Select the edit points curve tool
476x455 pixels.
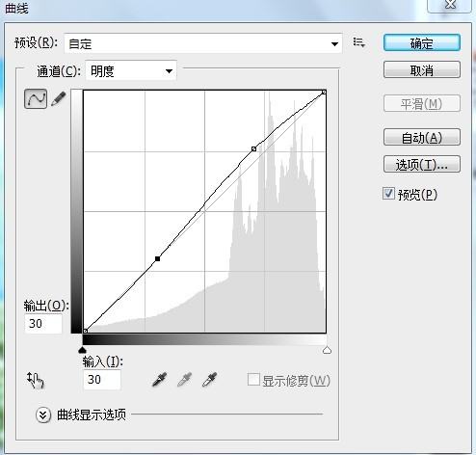tap(36, 98)
